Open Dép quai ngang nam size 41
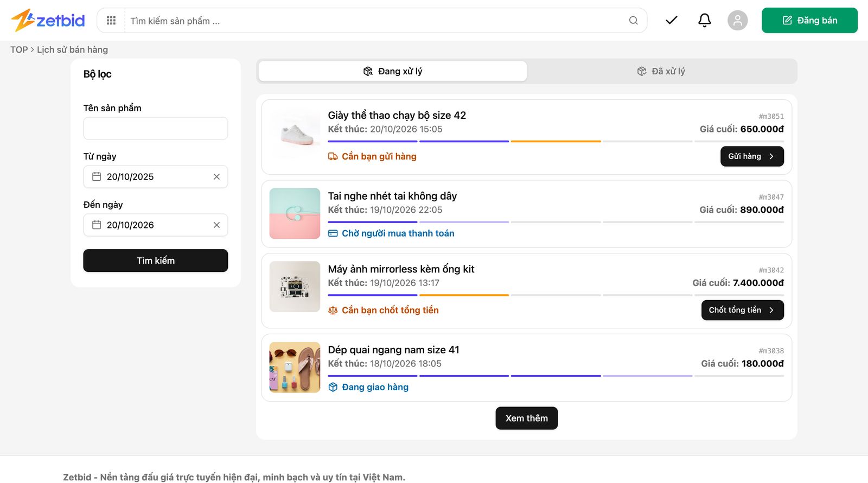 (x=394, y=350)
